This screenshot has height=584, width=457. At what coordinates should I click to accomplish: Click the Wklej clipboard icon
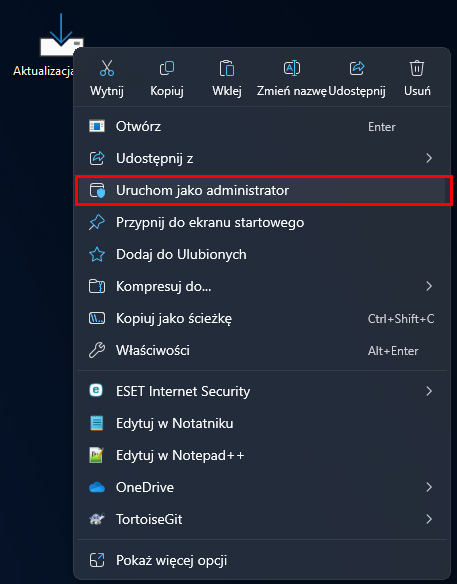(226, 68)
